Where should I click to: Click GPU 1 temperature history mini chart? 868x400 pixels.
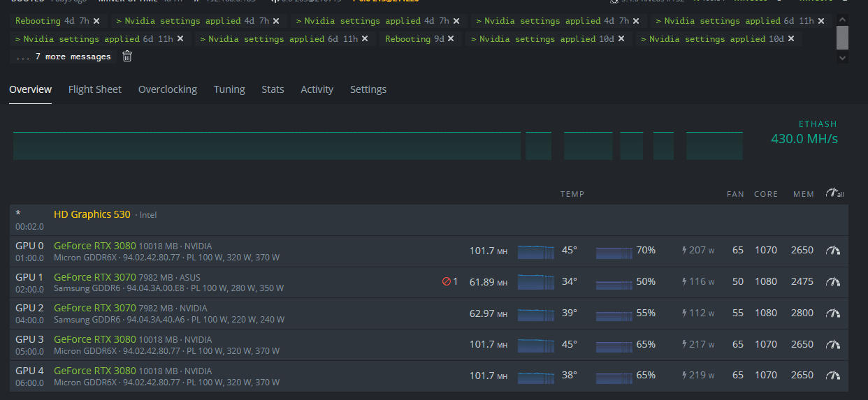[x=536, y=283]
